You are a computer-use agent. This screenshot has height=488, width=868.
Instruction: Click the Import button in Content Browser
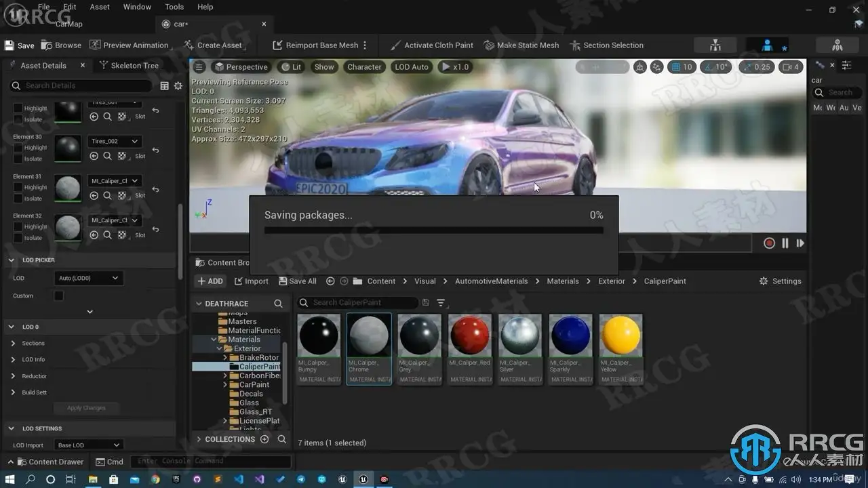(251, 281)
